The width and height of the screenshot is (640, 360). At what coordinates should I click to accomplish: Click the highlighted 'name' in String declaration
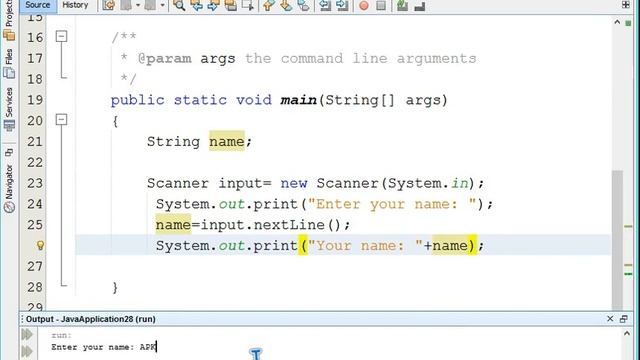click(x=227, y=141)
